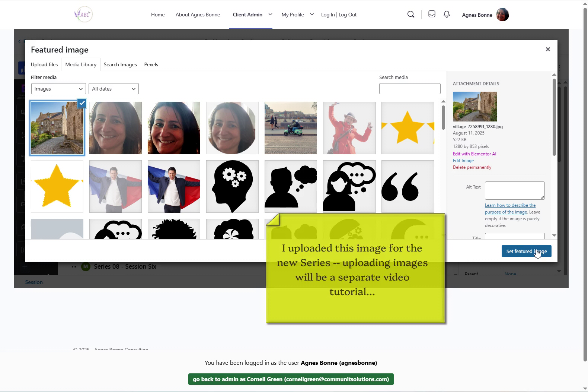The height and width of the screenshot is (392, 588).
Task: Uncheck the selected village image checkmark
Action: pos(82,103)
